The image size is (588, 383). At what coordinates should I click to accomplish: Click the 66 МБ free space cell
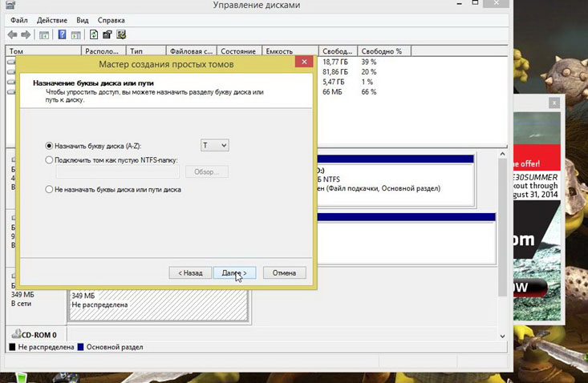click(x=332, y=91)
